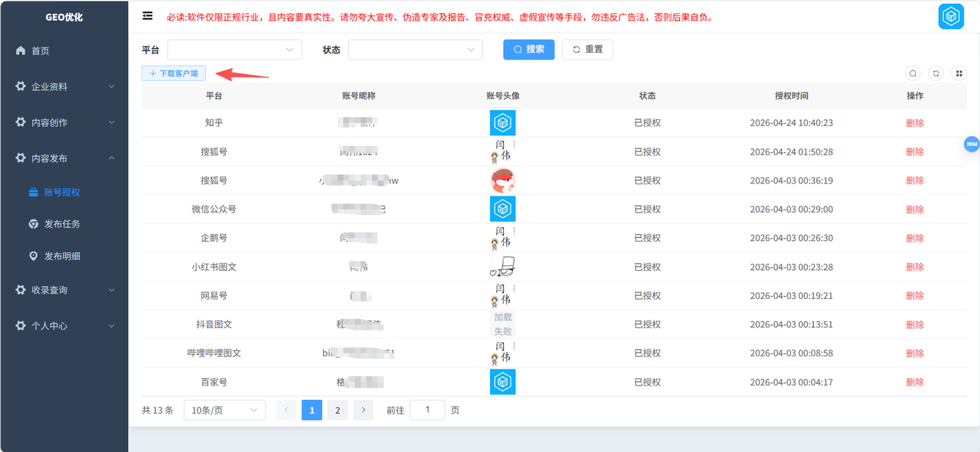Click the 共 13 条 total count text
This screenshot has width=980, height=452.
(x=158, y=410)
